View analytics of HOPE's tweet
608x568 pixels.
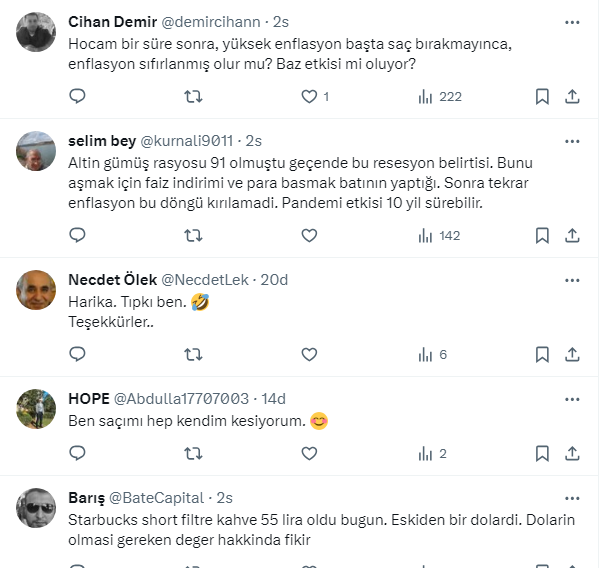[425, 453]
